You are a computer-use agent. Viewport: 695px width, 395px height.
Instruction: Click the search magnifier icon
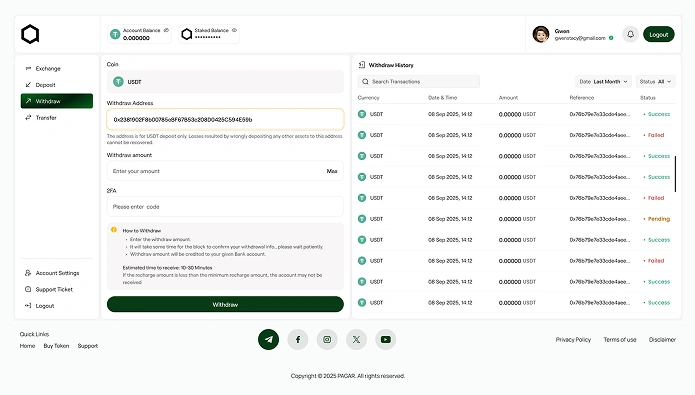pyautogui.click(x=365, y=82)
